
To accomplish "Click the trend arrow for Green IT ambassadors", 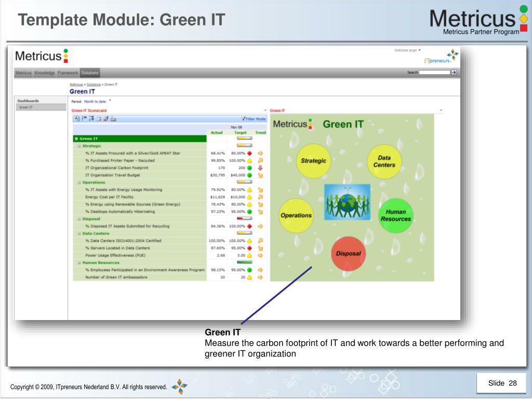I will [x=260, y=277].
